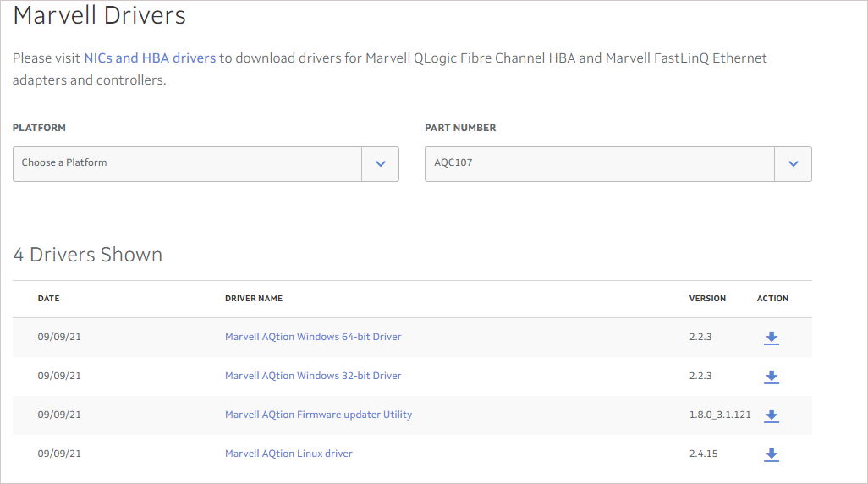Open the NICs and HBA drivers link

(150, 58)
